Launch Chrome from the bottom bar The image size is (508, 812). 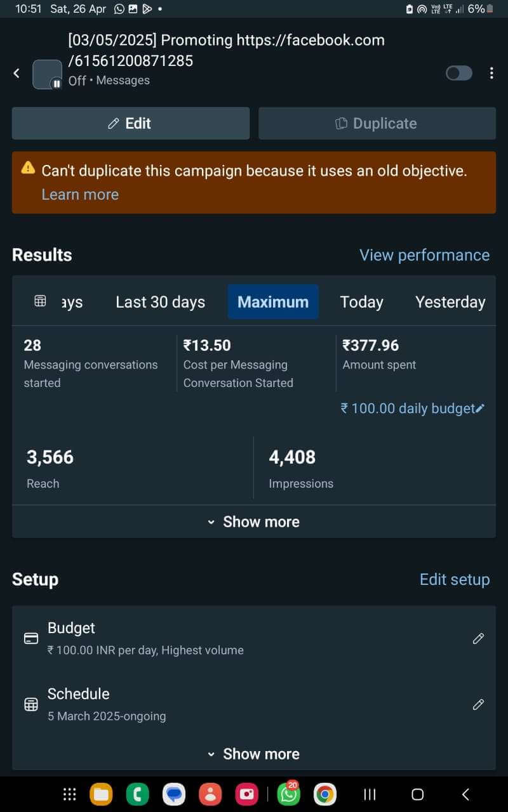point(324,794)
